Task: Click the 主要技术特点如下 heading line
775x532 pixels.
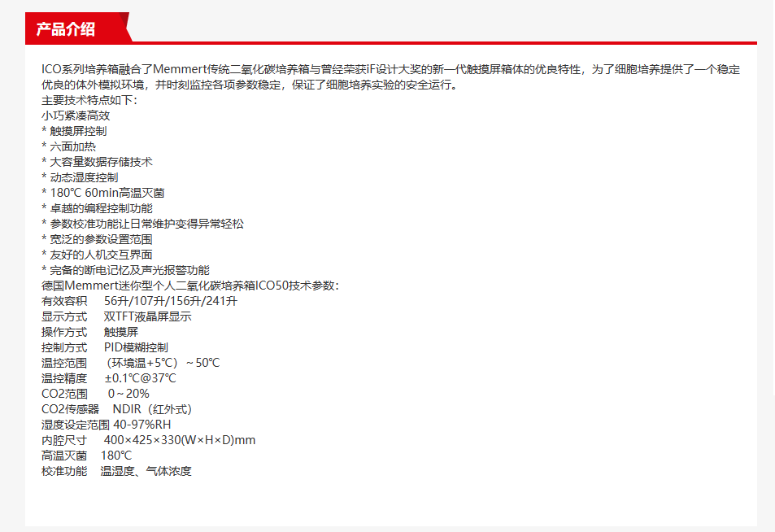Action: (89, 100)
